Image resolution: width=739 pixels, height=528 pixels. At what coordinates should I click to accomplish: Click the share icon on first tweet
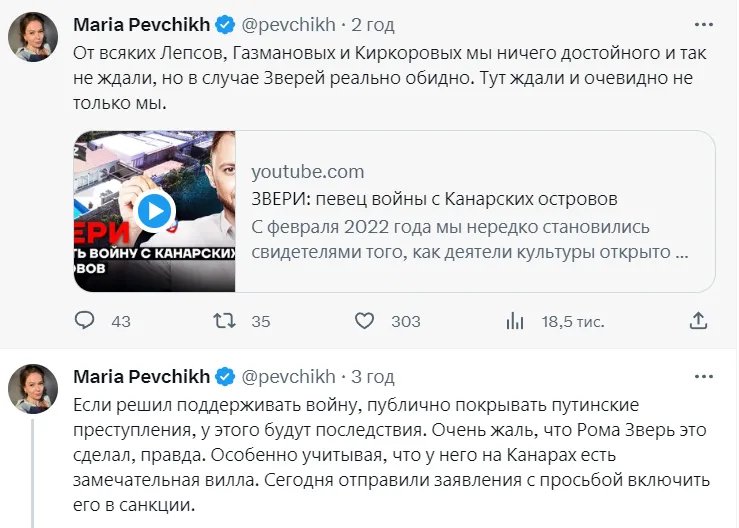pos(698,321)
